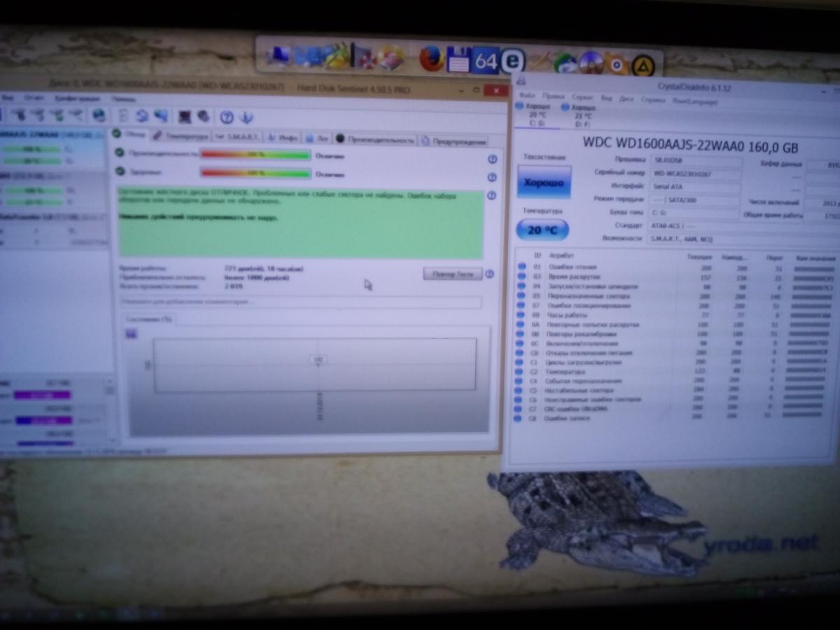Click help icon beside Health bar

[x=491, y=177]
